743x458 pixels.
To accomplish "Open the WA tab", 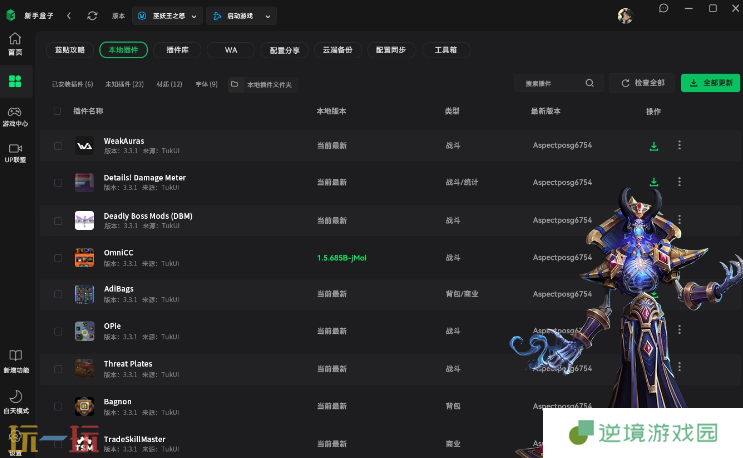I will [231, 50].
